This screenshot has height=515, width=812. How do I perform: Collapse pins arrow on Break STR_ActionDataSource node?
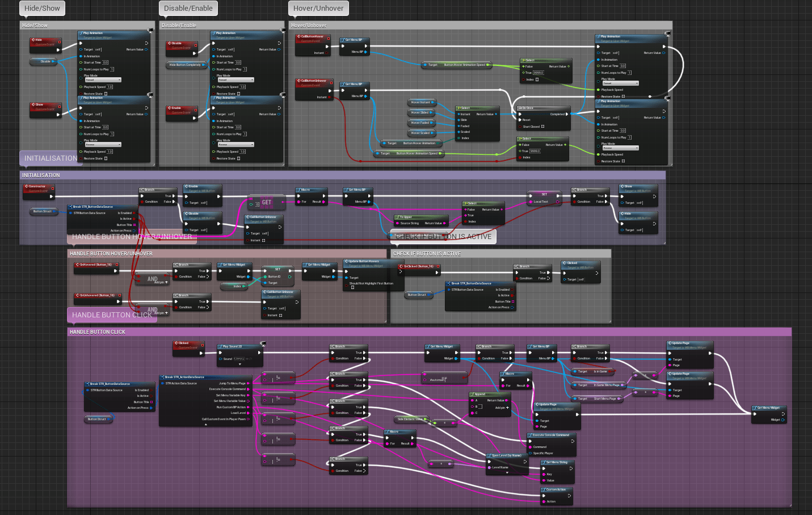pyautogui.click(x=205, y=424)
